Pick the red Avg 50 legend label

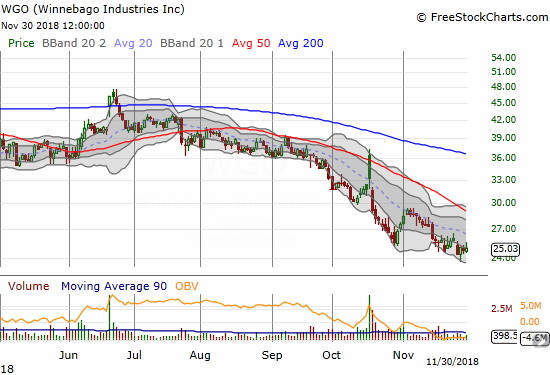251,43
